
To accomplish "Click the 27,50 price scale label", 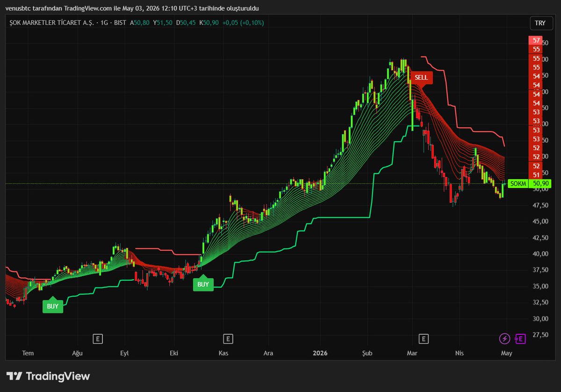I will tap(540, 335).
